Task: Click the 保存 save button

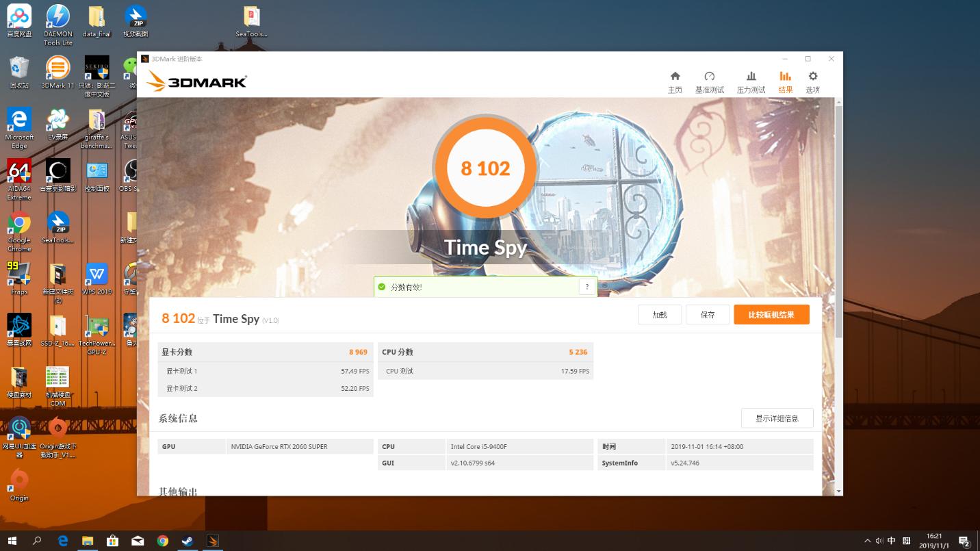Action: tap(708, 314)
